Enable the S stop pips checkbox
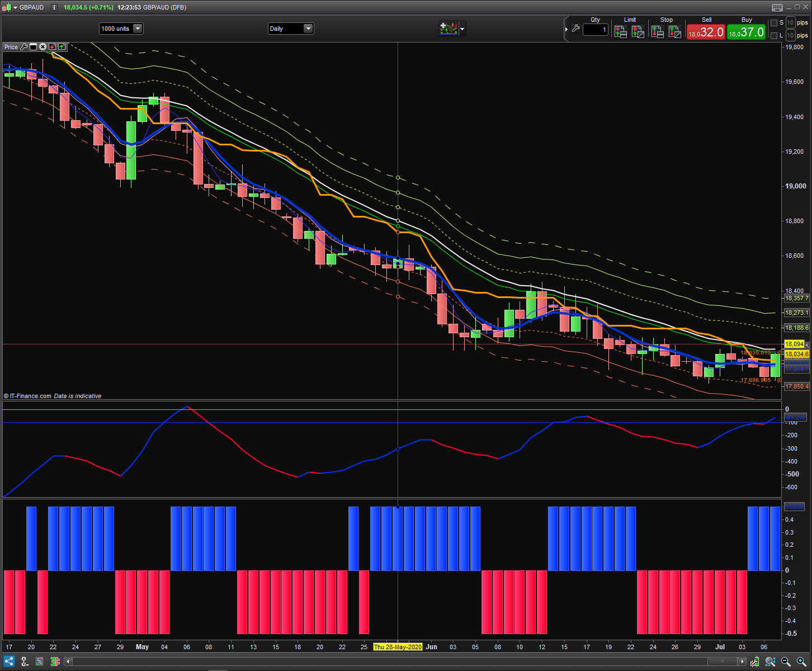812x671 pixels. [774, 23]
